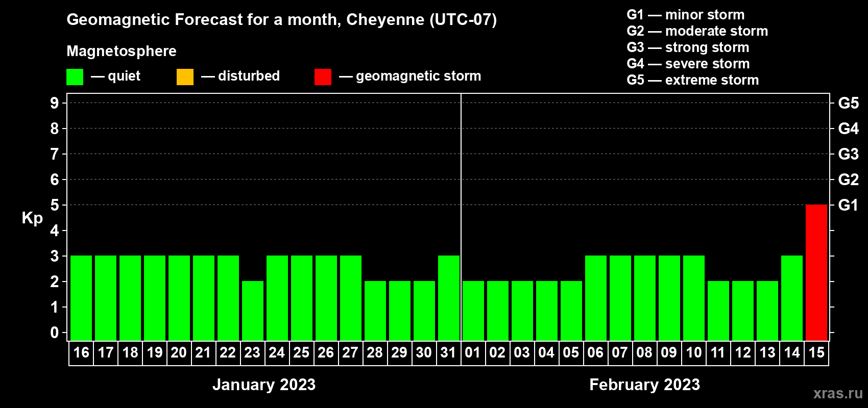Select the green bar for January 16

[81, 298]
